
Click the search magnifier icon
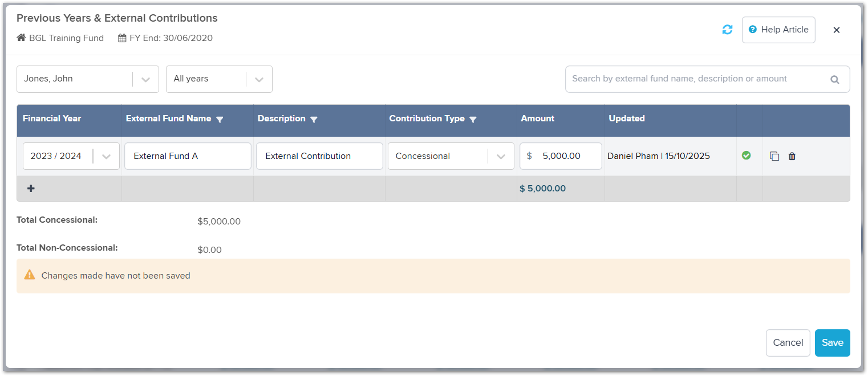(835, 79)
